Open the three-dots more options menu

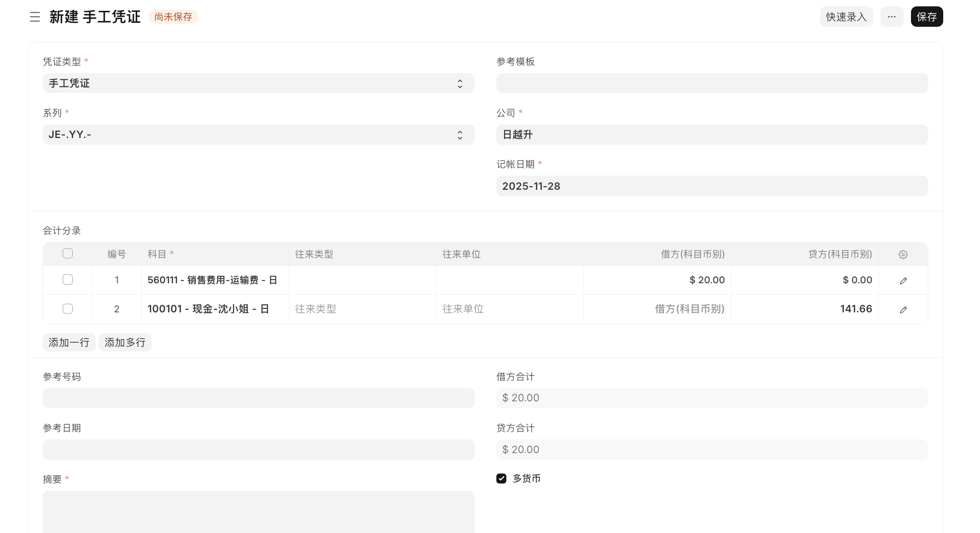(x=891, y=17)
